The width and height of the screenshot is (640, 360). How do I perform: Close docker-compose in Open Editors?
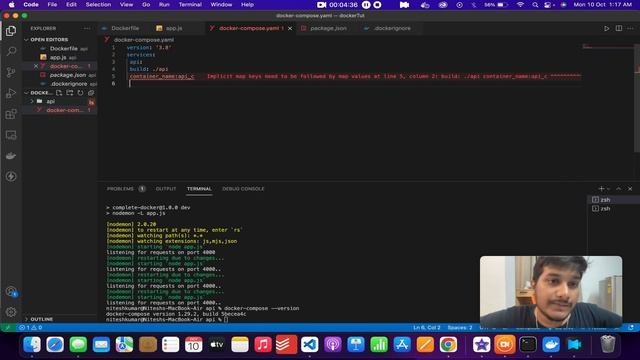click(36, 66)
